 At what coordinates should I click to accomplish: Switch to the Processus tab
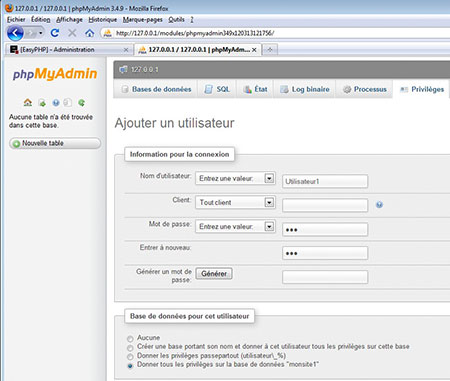coord(365,89)
